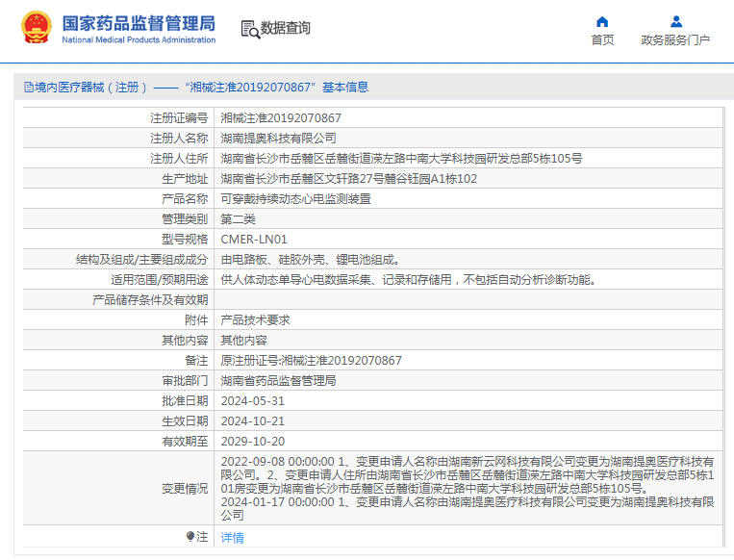Click 原注册证号 remark value
Screen dimensions: 734x560
pyautogui.click(x=312, y=360)
